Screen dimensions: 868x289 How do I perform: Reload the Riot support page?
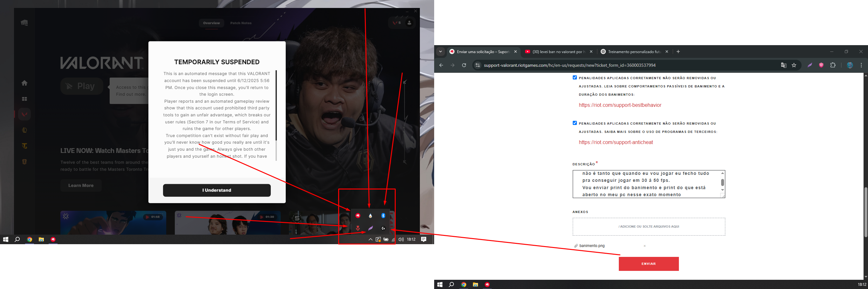click(464, 65)
